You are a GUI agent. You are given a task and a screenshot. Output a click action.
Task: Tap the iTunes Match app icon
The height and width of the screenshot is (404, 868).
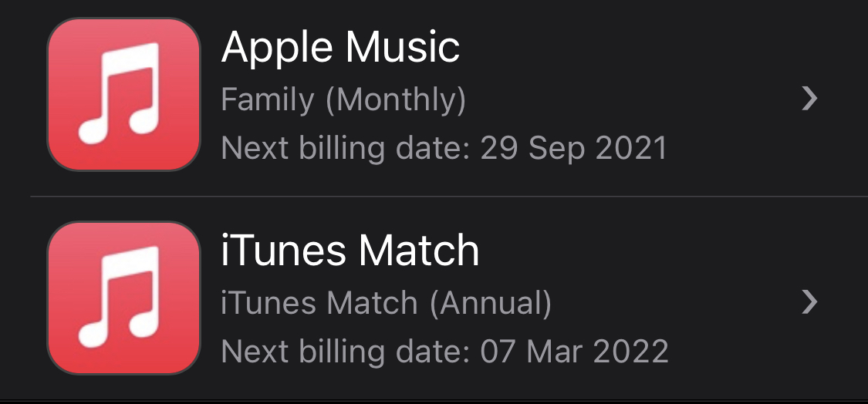(123, 298)
